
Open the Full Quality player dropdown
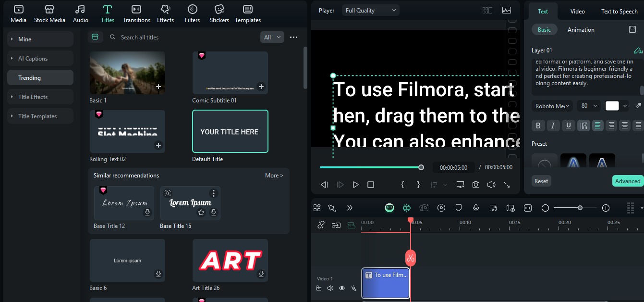pos(371,11)
